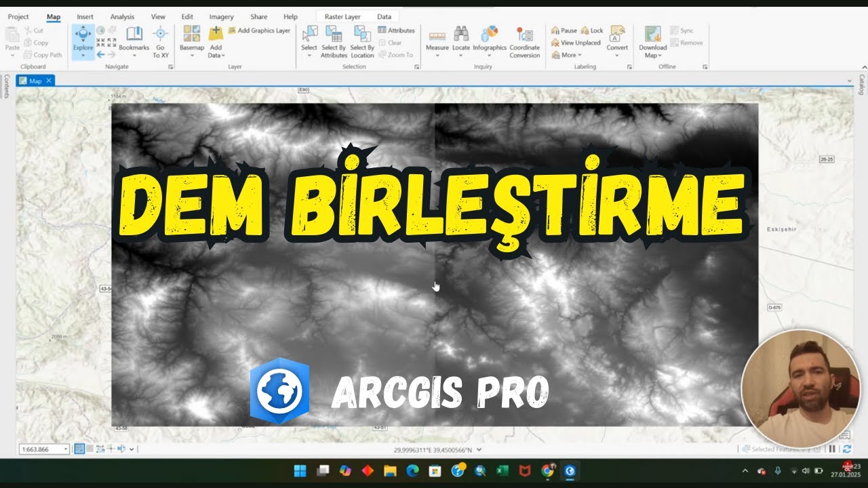Image resolution: width=868 pixels, height=488 pixels.
Task: Open the Basemap gallery
Action: tap(192, 41)
